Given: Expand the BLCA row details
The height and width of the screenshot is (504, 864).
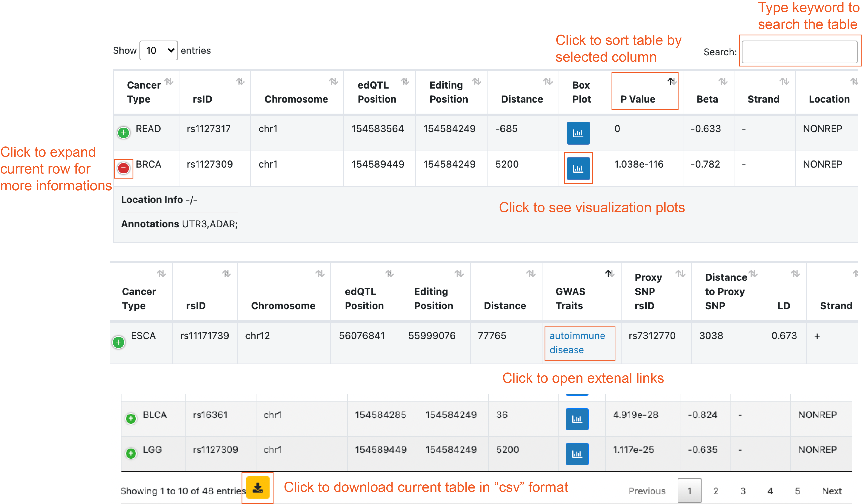Looking at the screenshot, I should 131,418.
